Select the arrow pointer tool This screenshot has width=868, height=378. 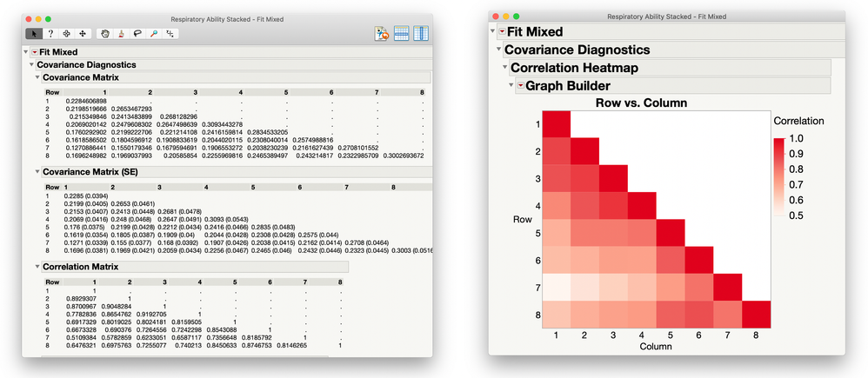34,34
